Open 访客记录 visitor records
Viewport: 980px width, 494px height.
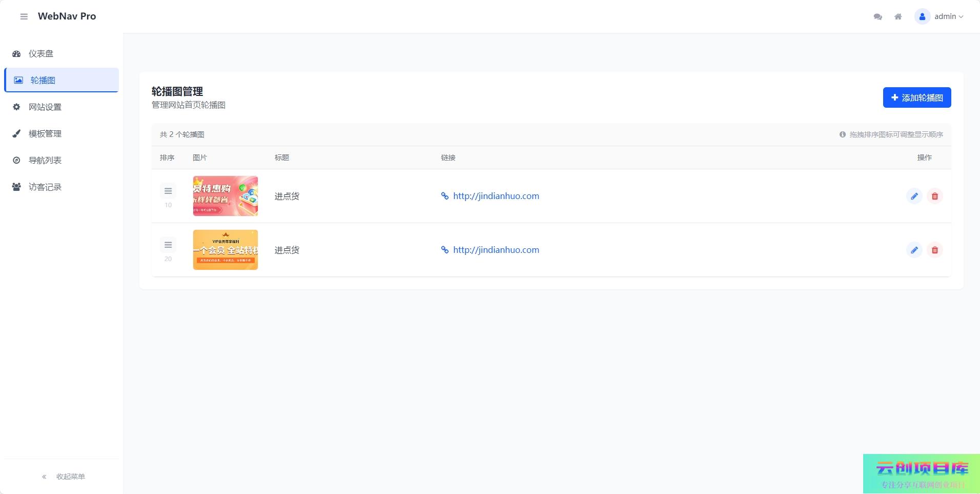(x=45, y=187)
